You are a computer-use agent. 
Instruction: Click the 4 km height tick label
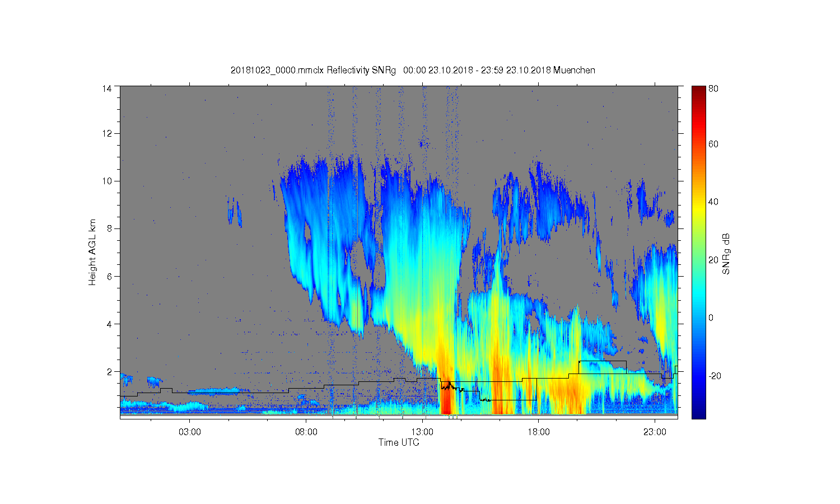(109, 324)
